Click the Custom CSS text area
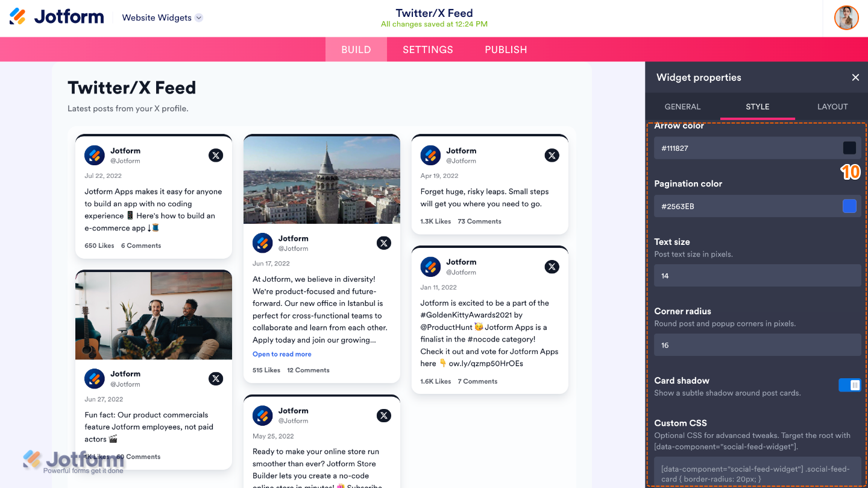 (758, 472)
